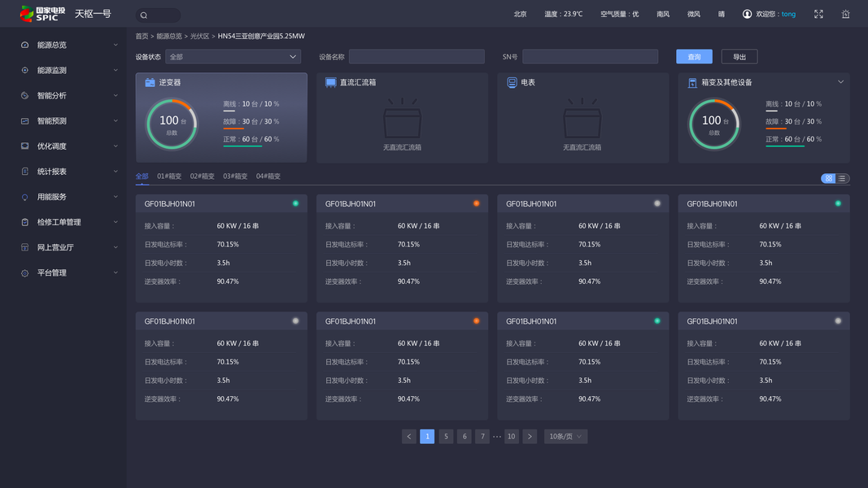
Task: Open the 设备状态 dropdown
Action: (233, 56)
